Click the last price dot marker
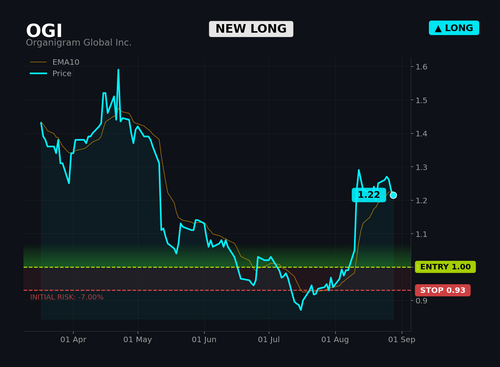 coord(393,195)
